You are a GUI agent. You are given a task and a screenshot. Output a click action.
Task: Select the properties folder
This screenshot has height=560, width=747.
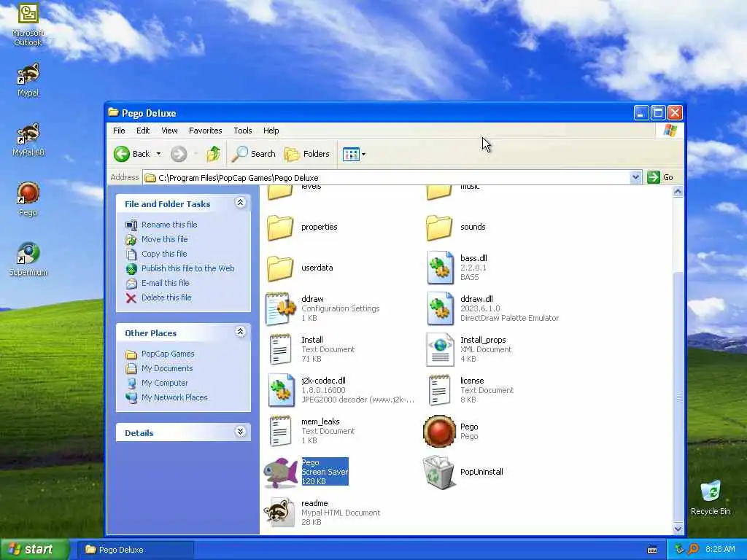(302, 227)
